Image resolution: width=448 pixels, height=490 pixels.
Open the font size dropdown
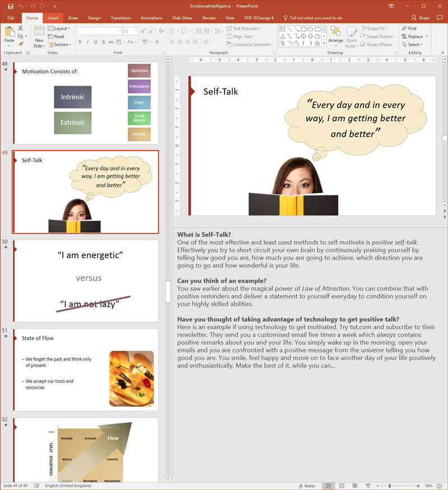click(137, 31)
